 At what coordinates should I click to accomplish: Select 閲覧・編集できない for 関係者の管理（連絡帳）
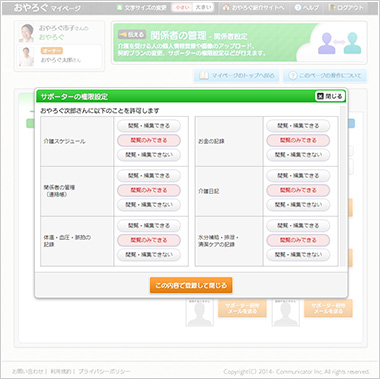pyautogui.click(x=149, y=205)
